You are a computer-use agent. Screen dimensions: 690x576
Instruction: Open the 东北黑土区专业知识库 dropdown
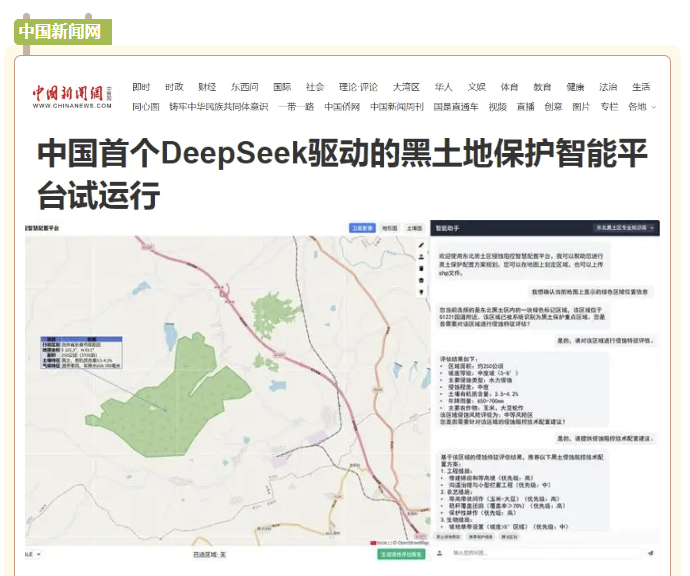[627, 228]
